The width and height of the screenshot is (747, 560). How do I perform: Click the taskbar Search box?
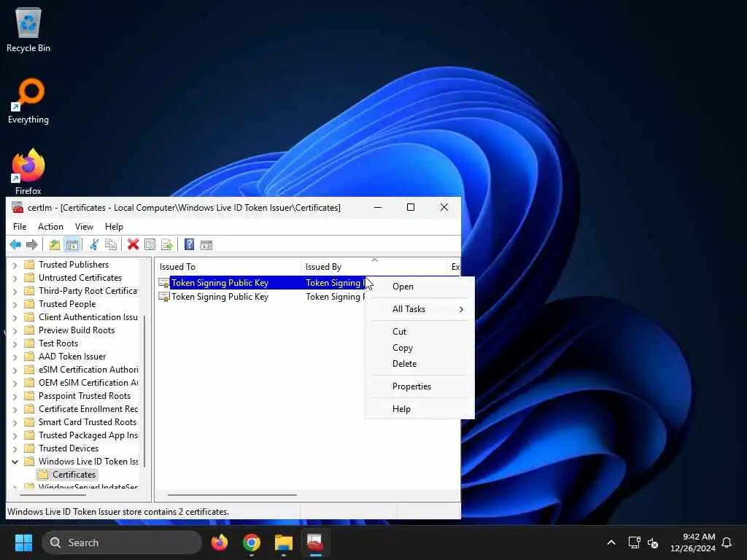pos(122,542)
